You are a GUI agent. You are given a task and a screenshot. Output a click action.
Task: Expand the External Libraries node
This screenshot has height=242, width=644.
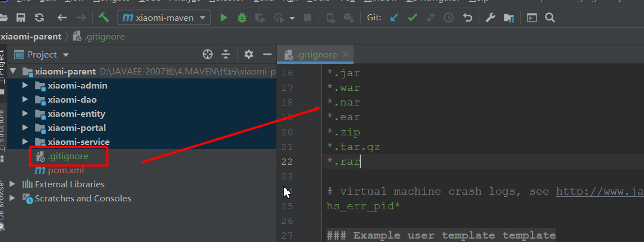(12, 184)
